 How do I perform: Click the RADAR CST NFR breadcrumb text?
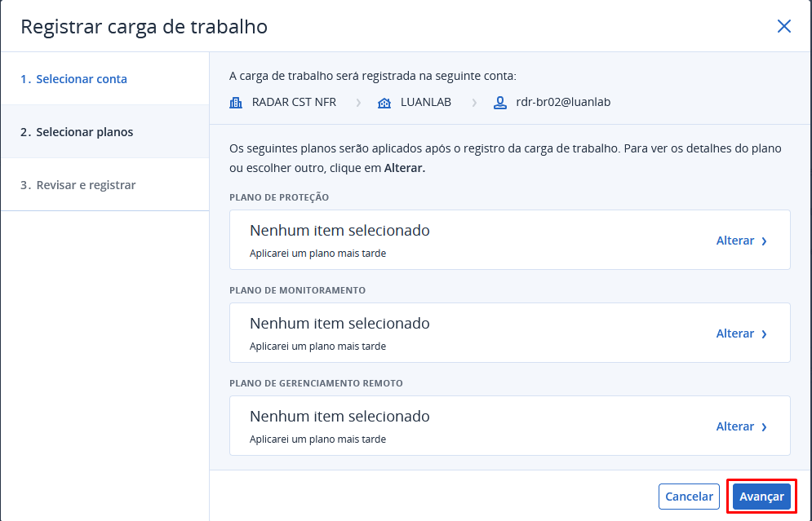[x=294, y=103]
